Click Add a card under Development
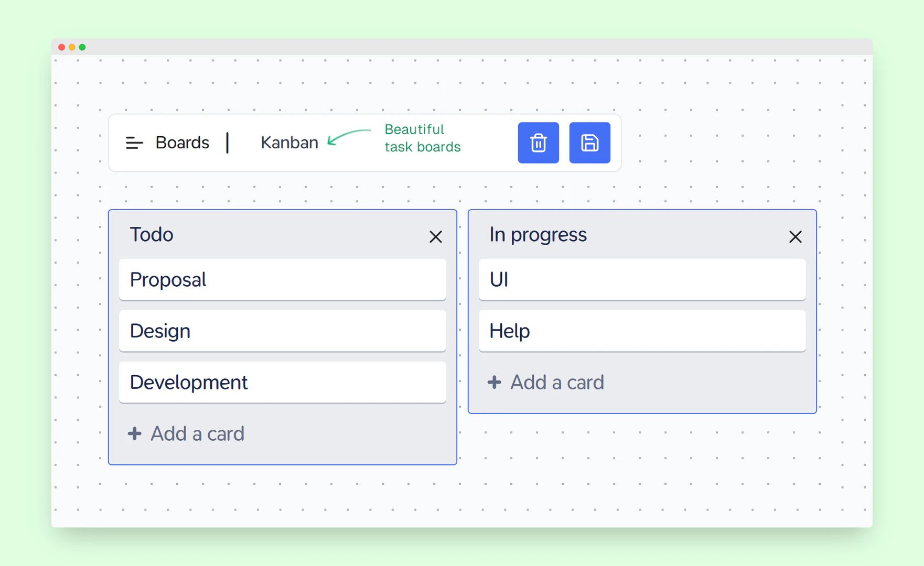Image resolution: width=924 pixels, height=566 pixels. [197, 433]
